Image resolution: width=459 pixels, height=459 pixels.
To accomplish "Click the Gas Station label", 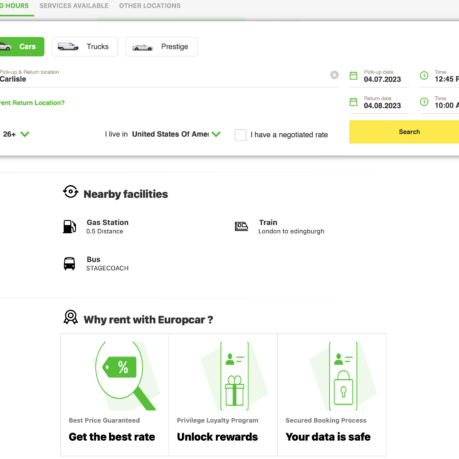I will pyautogui.click(x=107, y=222).
